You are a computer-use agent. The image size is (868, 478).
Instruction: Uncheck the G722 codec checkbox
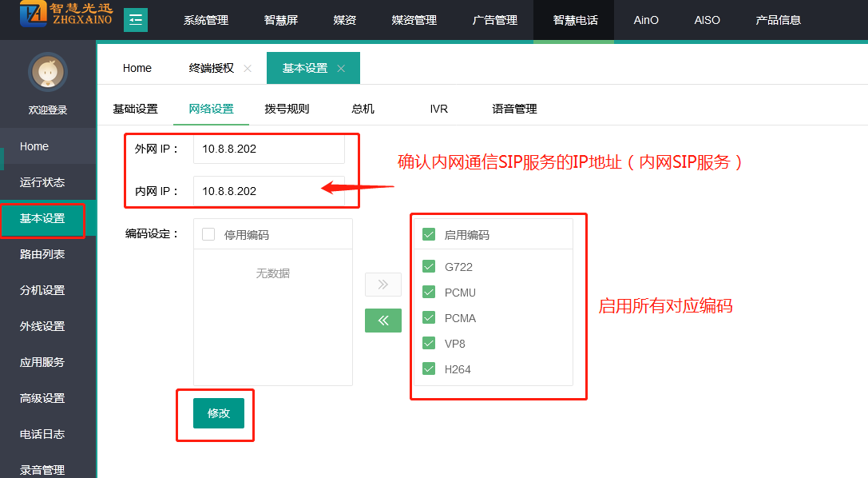[x=429, y=267]
